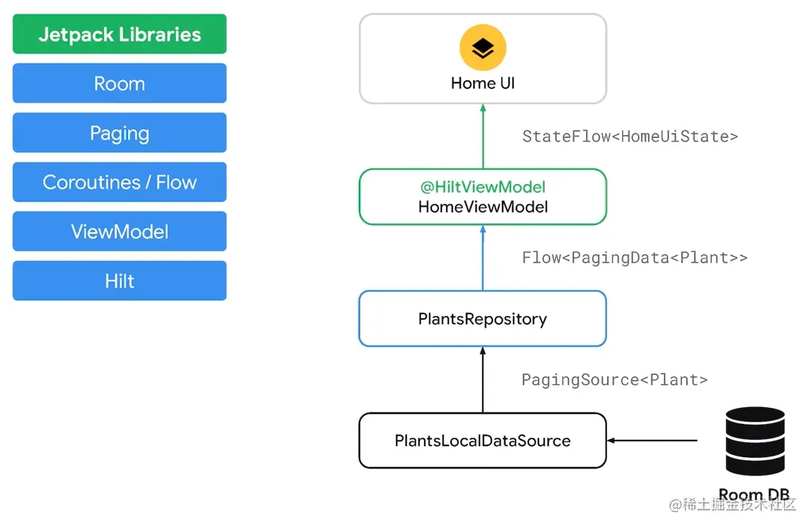Click the PagingSource<Plant> label
Viewport: 812px width, 528px height.
click(x=614, y=380)
